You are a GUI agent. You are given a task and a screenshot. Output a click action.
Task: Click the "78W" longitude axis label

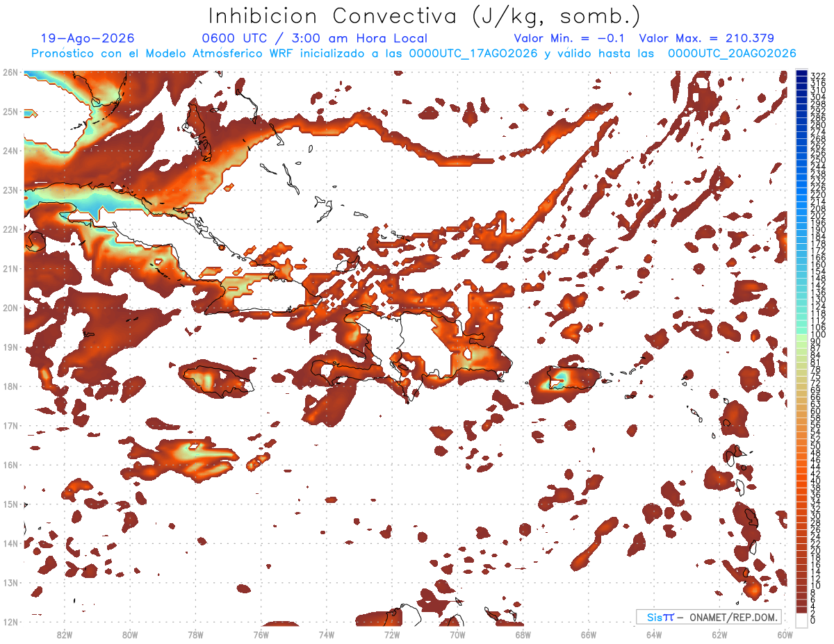(x=195, y=634)
